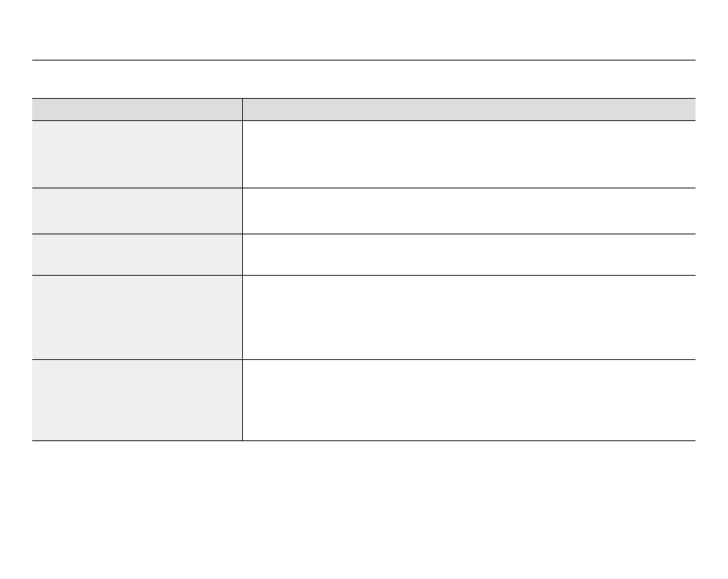Click the blank page area below the table
This screenshot has width=728, height=579.
[363, 509]
